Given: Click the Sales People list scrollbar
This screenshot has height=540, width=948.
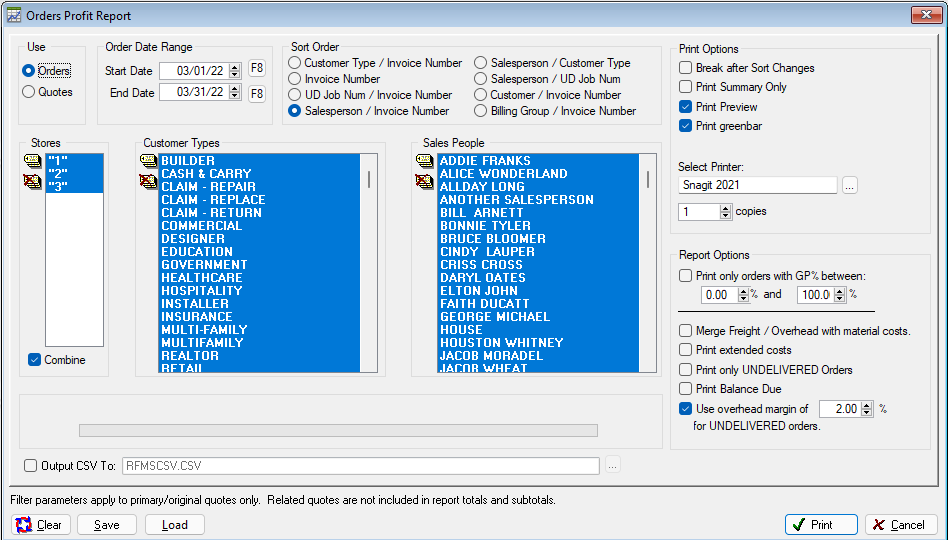Looking at the screenshot, I should click(x=648, y=263).
